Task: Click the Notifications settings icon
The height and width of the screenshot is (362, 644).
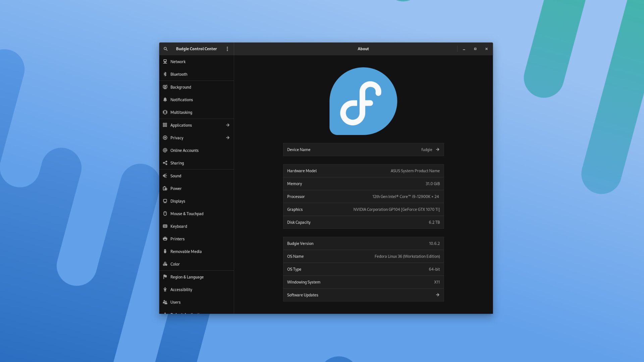Action: [x=165, y=100]
